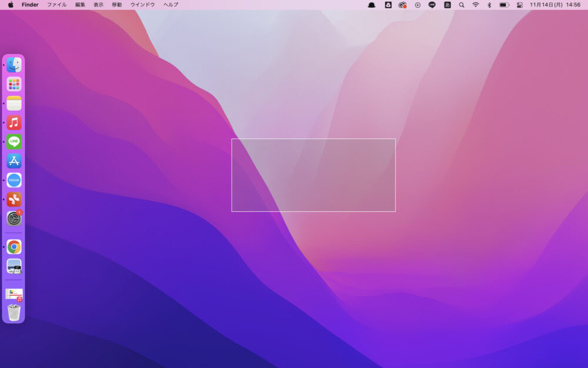588x368 pixels.
Task: Click the LINE icon in the menu bar
Action: tap(432, 5)
